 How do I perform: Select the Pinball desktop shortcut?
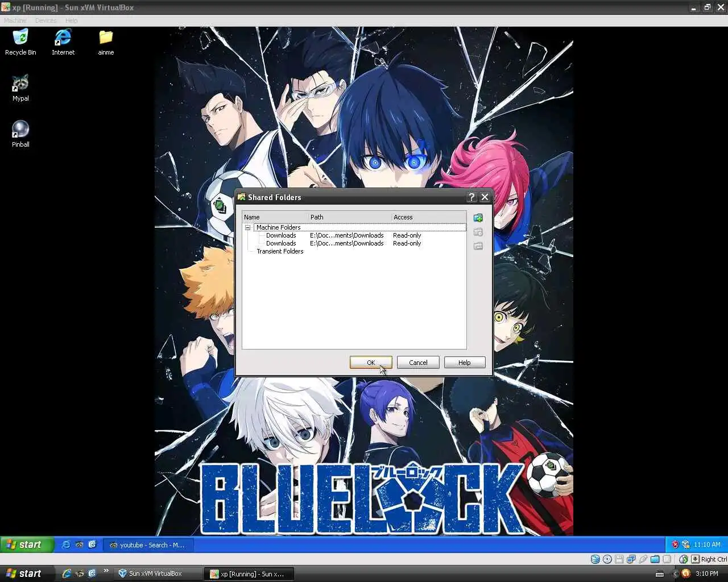click(20, 134)
